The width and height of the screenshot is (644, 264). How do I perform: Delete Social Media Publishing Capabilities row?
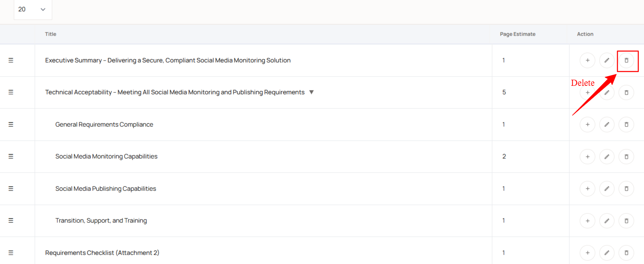(x=626, y=189)
